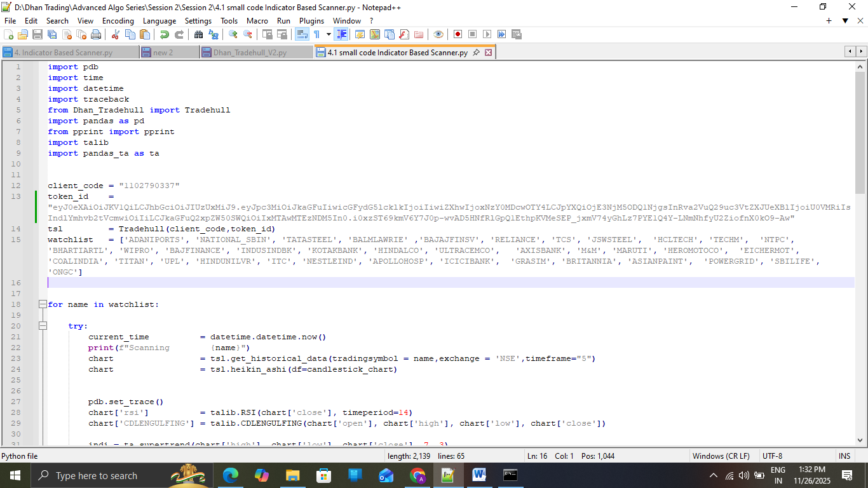
Task: Click the Print toolbar icon
Action: pos(96,34)
